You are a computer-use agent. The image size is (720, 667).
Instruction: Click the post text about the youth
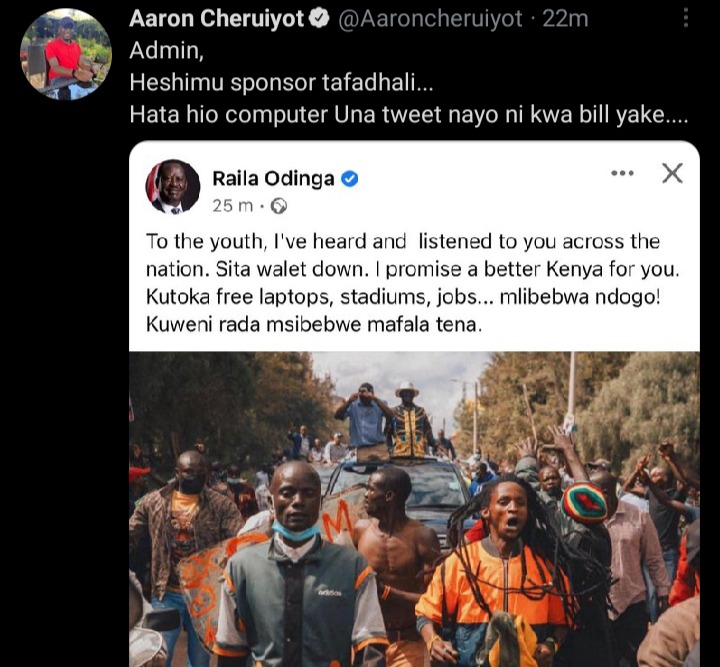tap(412, 283)
